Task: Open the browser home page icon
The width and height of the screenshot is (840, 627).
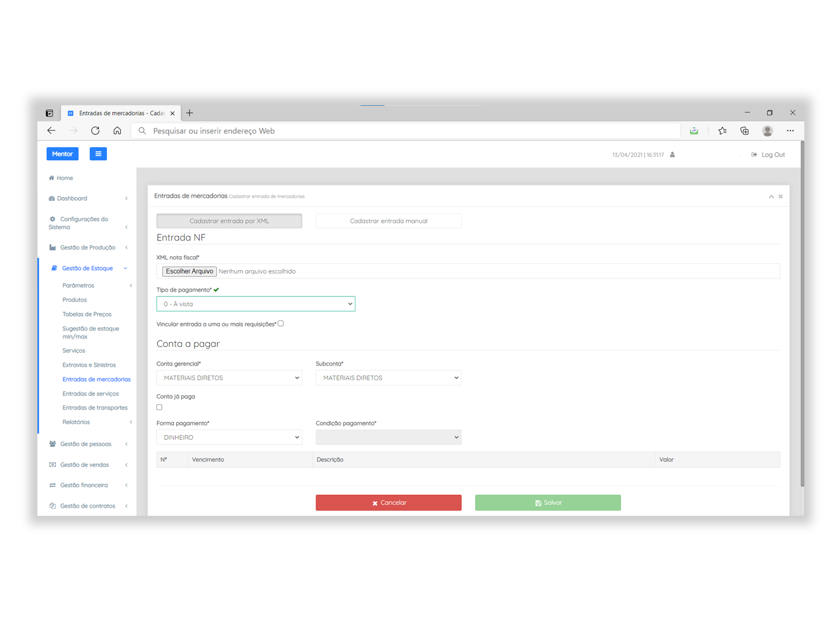Action: [x=117, y=131]
